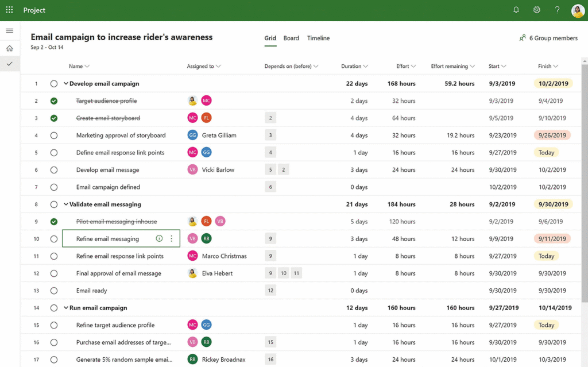Open the user profile picture
588x367 pixels.
[578, 10]
